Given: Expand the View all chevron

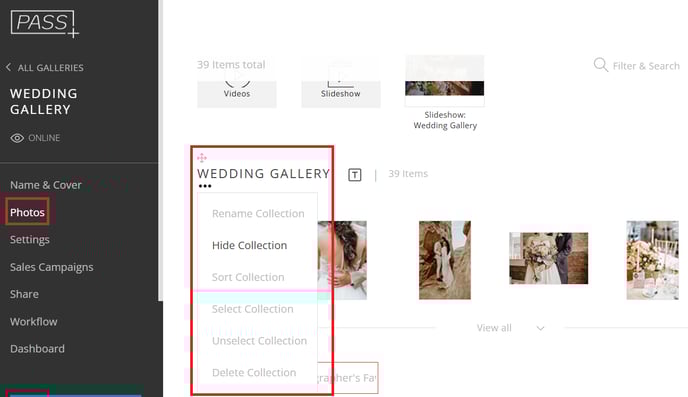Looking at the screenshot, I should (541, 328).
